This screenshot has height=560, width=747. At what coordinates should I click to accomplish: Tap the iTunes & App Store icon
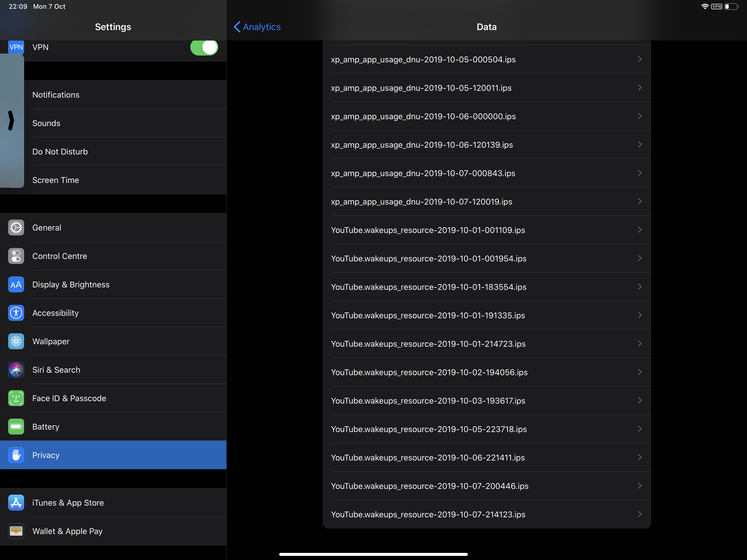[16, 503]
